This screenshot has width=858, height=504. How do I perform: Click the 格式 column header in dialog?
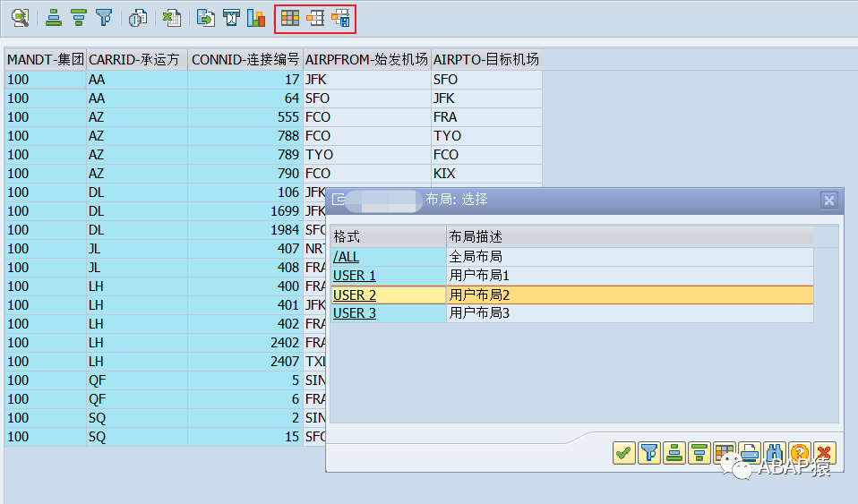point(389,236)
